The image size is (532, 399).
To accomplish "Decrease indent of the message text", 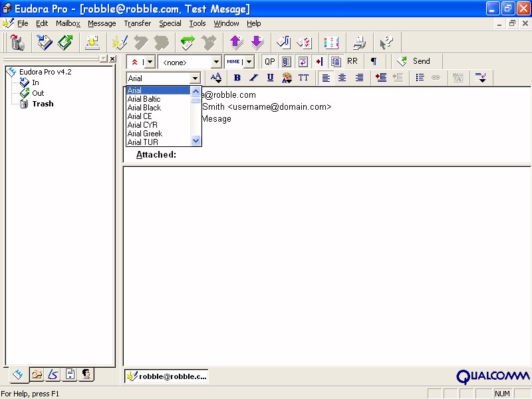I will coord(398,78).
